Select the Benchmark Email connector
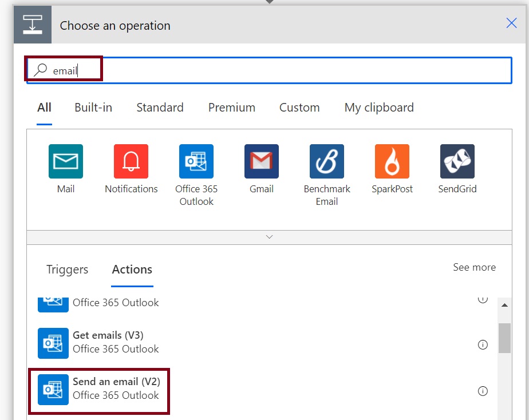 (327, 161)
